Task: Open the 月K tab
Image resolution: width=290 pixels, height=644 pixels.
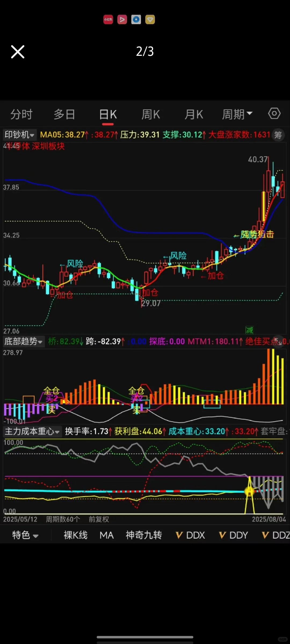Action: (194, 115)
